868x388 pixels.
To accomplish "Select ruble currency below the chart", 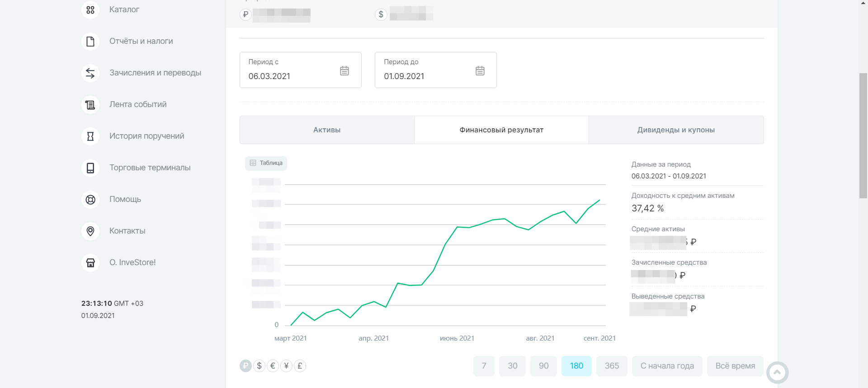I will [245, 366].
